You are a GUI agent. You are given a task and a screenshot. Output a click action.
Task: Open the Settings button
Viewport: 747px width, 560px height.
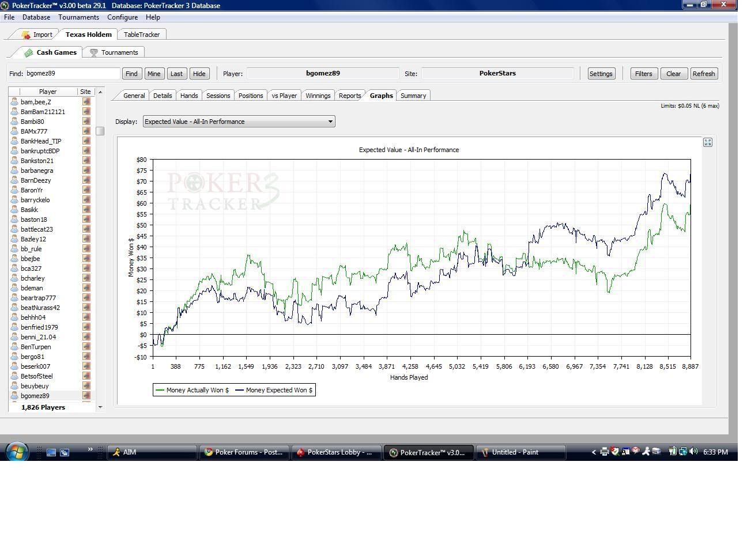[601, 74]
